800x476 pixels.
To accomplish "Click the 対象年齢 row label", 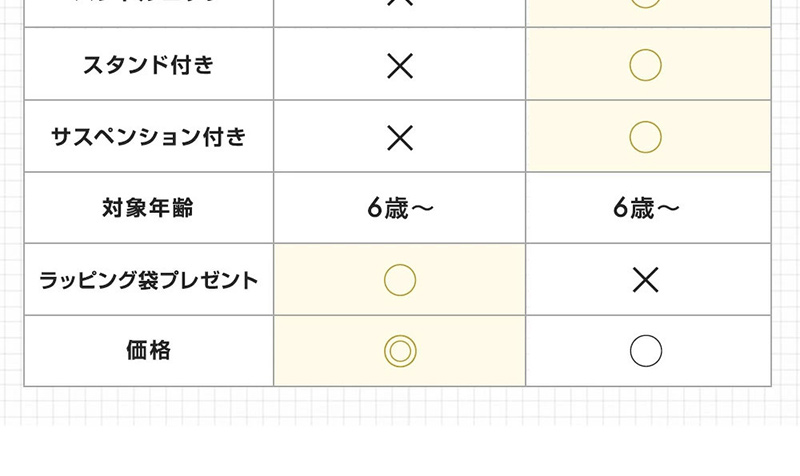I will tap(149, 209).
